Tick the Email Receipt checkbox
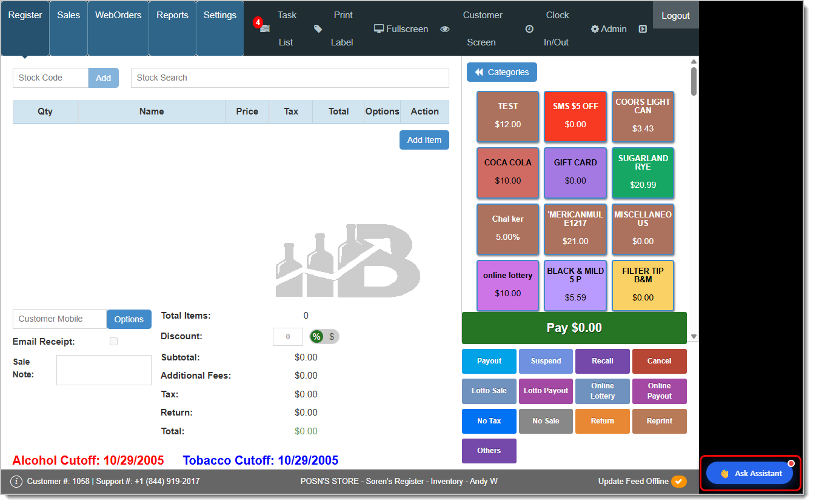 click(113, 342)
